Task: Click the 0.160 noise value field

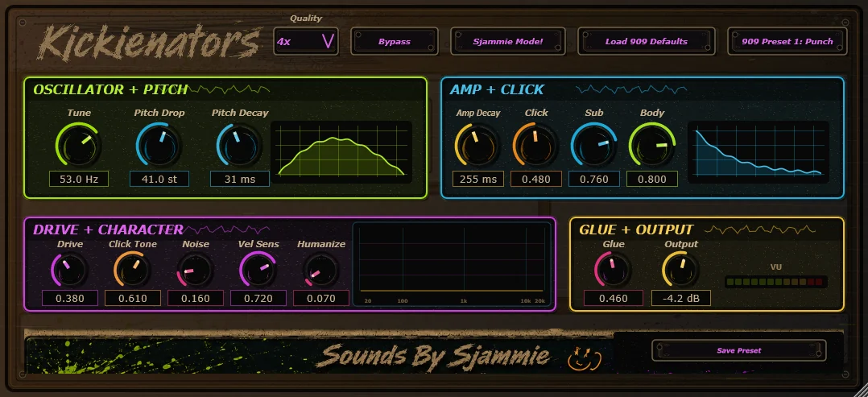Action: click(196, 299)
